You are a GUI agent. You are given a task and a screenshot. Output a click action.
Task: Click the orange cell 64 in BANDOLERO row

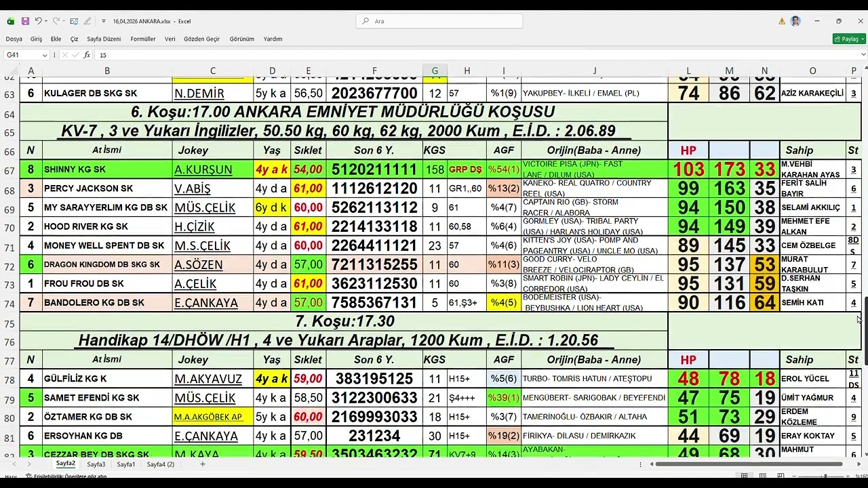(764, 303)
